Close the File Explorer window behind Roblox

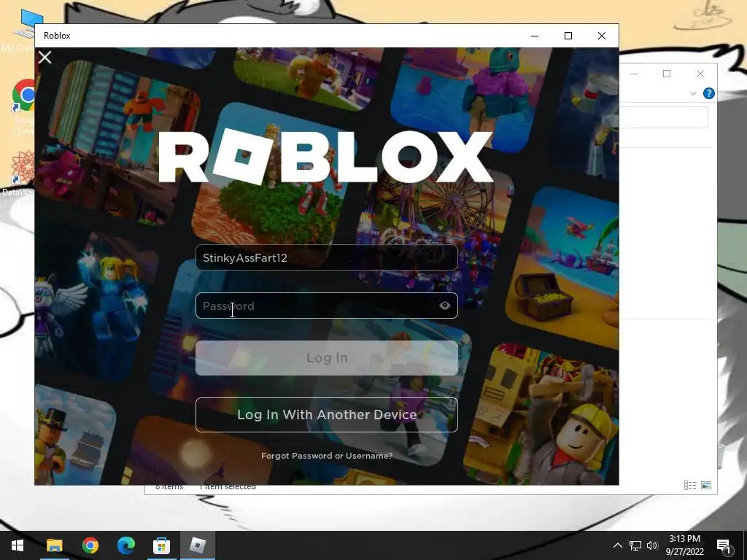point(700,74)
